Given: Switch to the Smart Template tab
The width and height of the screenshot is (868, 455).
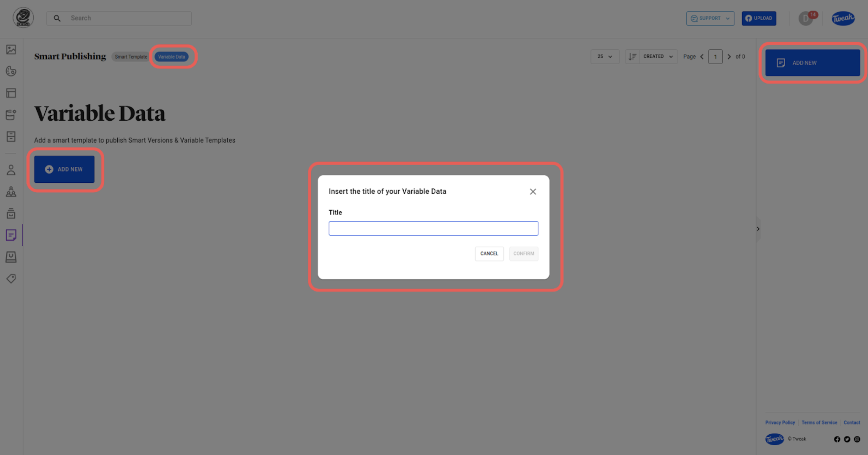Looking at the screenshot, I should 131,57.
